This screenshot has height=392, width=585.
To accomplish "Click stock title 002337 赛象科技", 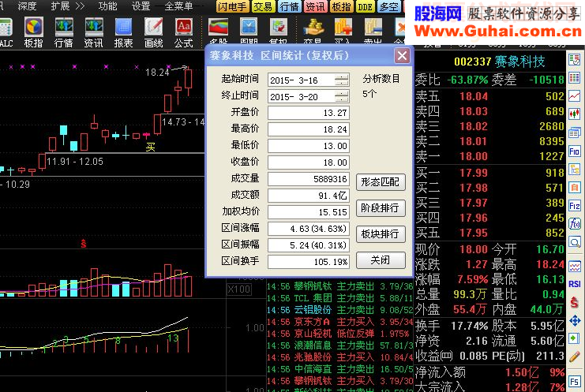I will pyautogui.click(x=500, y=62).
